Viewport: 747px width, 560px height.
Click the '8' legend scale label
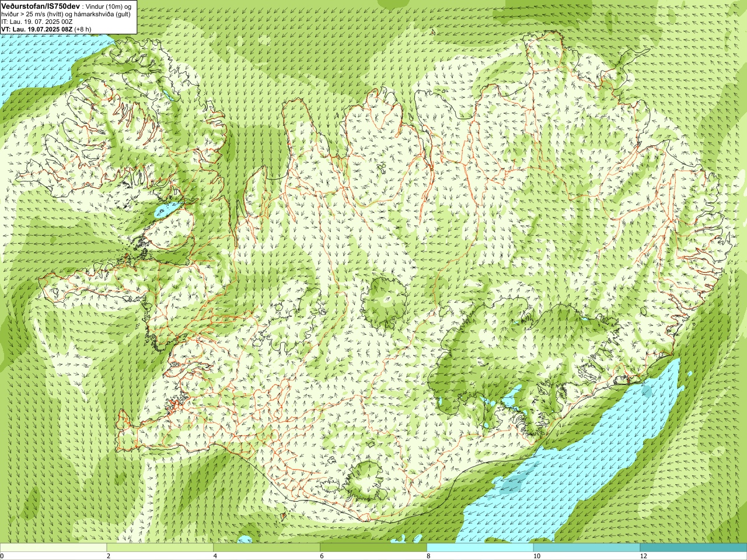429,556
